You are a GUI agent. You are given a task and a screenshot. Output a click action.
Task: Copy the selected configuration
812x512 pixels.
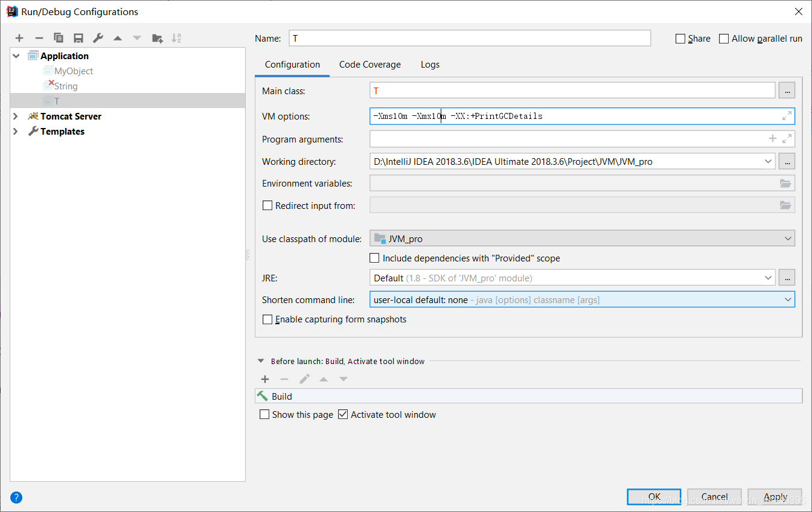point(59,38)
